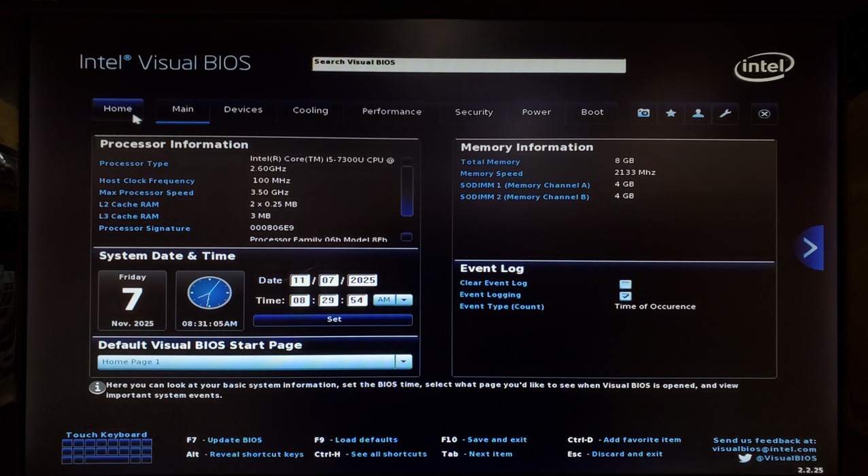Disable Event Logging

624,296
